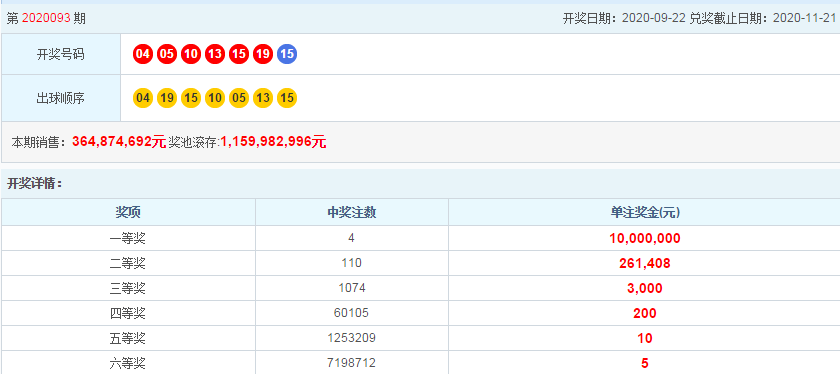This screenshot has height=374, width=840.
Task: Select the 六等奖 row label
Action: tap(128, 363)
